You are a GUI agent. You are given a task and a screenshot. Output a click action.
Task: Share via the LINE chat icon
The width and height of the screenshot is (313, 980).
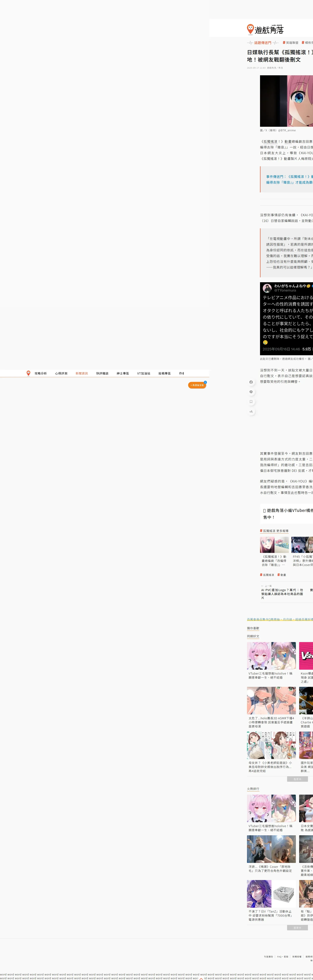[251, 392]
